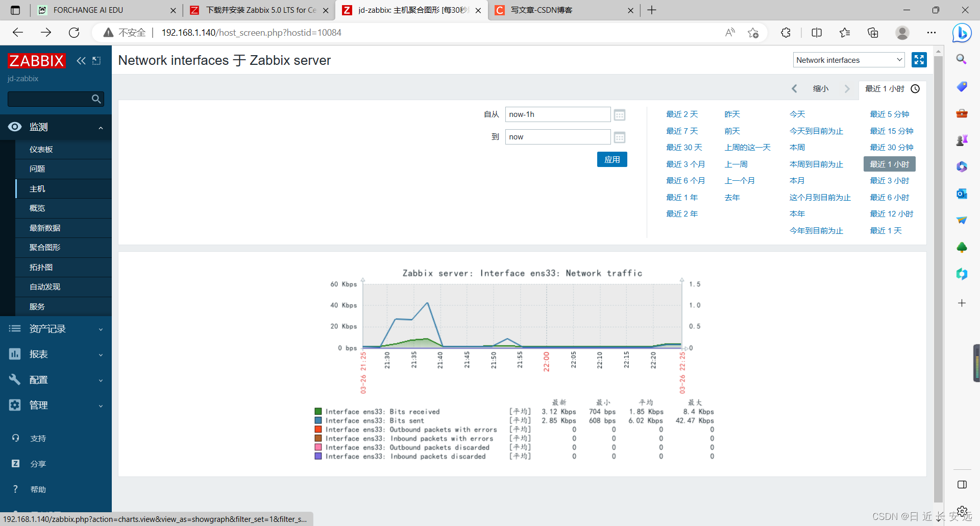Click the pink Outbound packets discarded swatch
980x526 pixels.
(x=318, y=447)
